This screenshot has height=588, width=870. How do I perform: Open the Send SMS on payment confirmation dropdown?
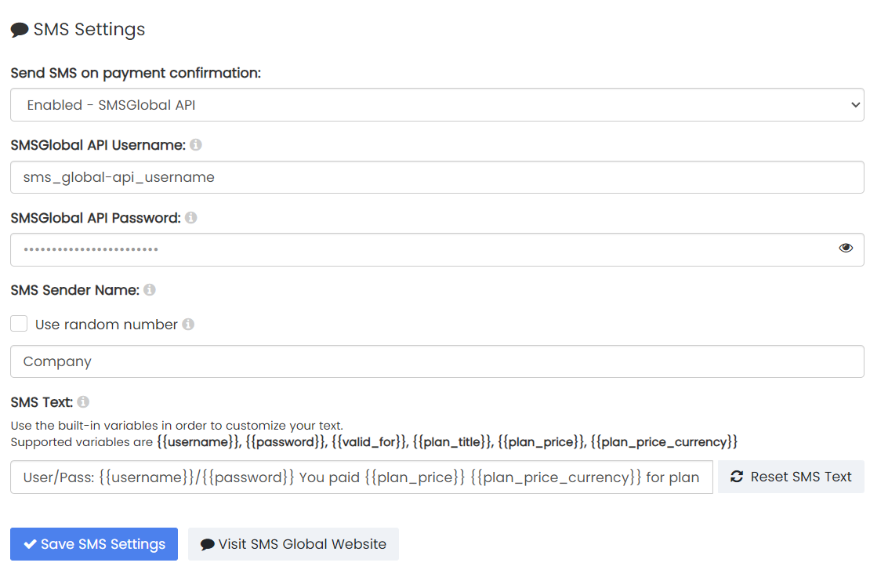(437, 105)
